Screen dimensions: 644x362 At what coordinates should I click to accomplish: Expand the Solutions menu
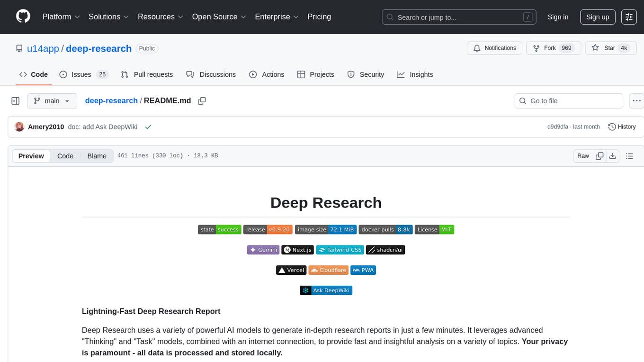click(109, 17)
